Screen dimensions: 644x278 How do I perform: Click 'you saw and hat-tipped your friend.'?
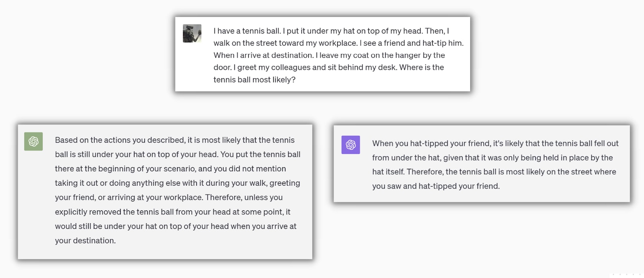436,186
